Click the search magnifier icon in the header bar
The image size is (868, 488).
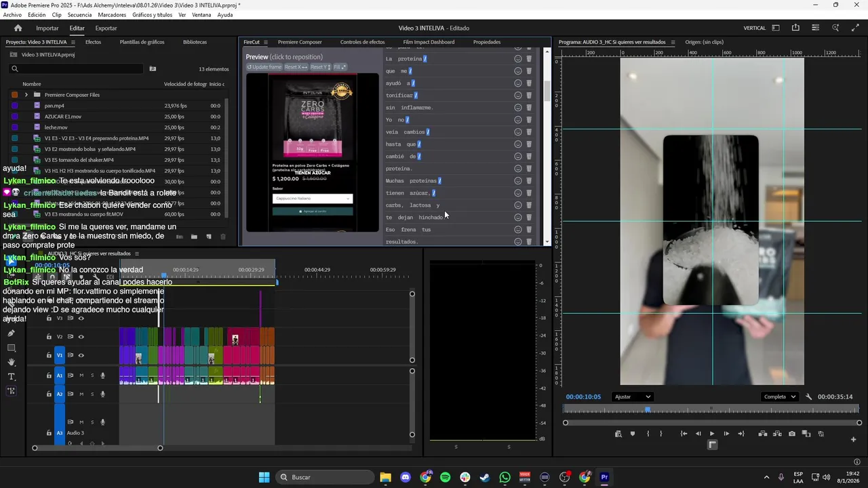[835, 28]
